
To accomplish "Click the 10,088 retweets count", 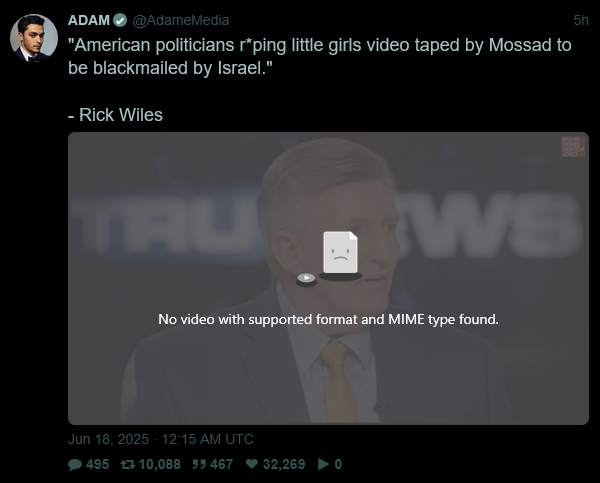I will pyautogui.click(x=160, y=464).
